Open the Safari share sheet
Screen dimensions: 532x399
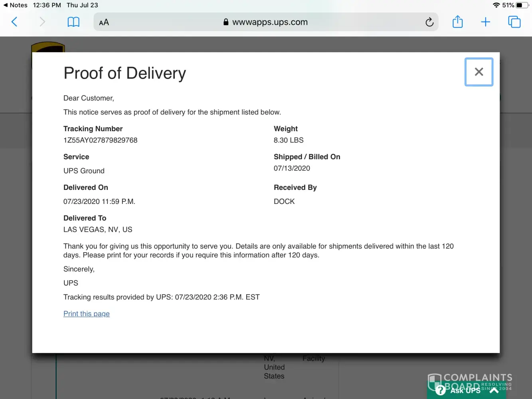(457, 22)
